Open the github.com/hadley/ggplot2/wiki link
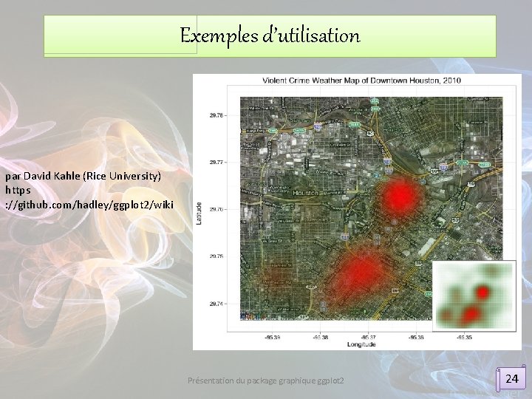 [89, 205]
